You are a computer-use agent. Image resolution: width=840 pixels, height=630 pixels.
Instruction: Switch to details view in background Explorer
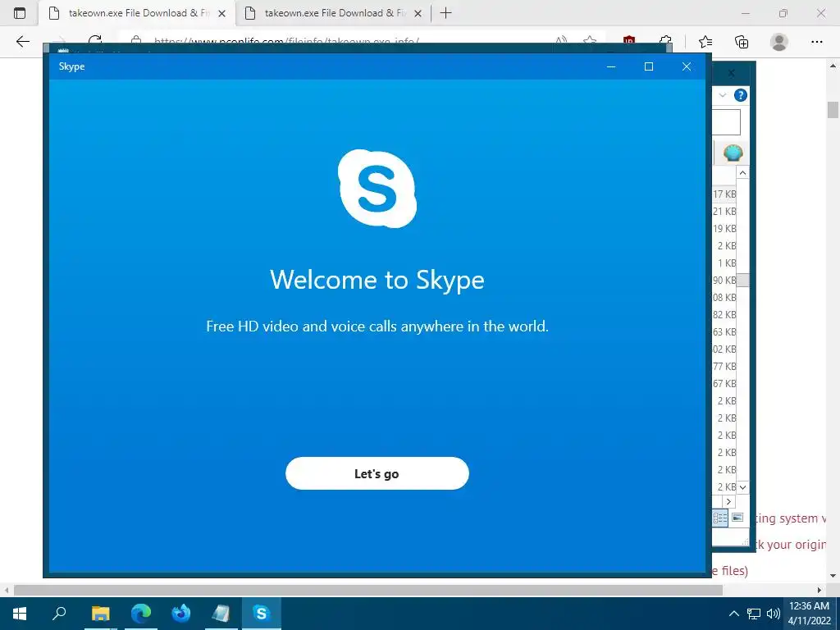(x=720, y=518)
